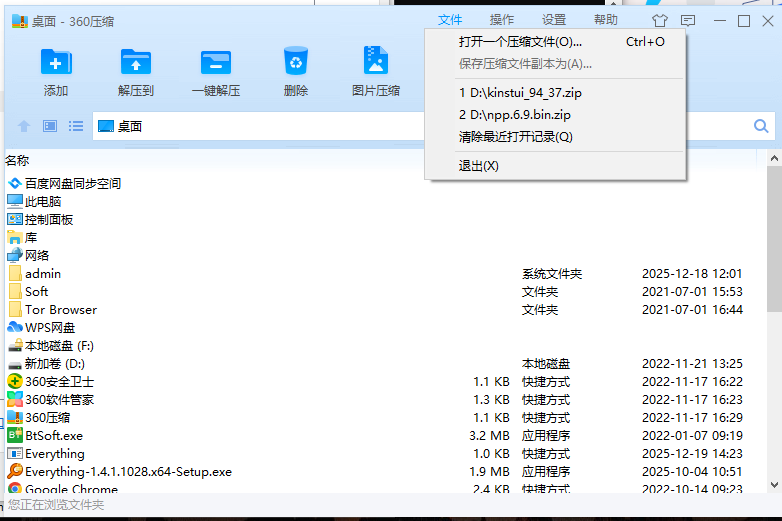Click the up-arrow navigate to parent folder icon
The height and width of the screenshot is (521, 782).
click(x=24, y=126)
